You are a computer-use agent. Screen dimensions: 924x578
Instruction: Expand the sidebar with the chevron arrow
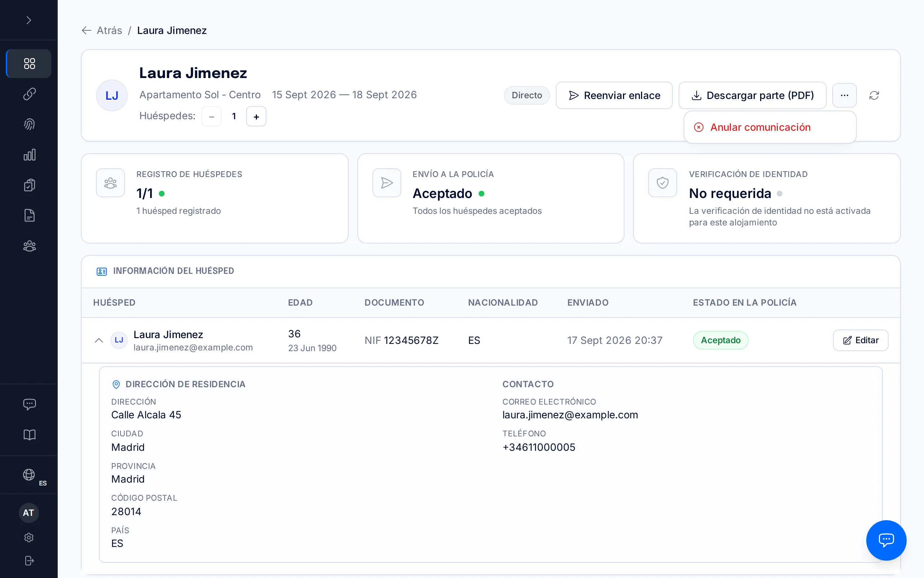pyautogui.click(x=29, y=20)
